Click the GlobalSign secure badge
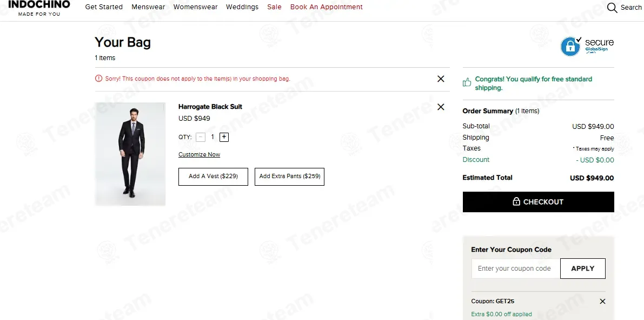The image size is (644, 320). (x=587, y=46)
